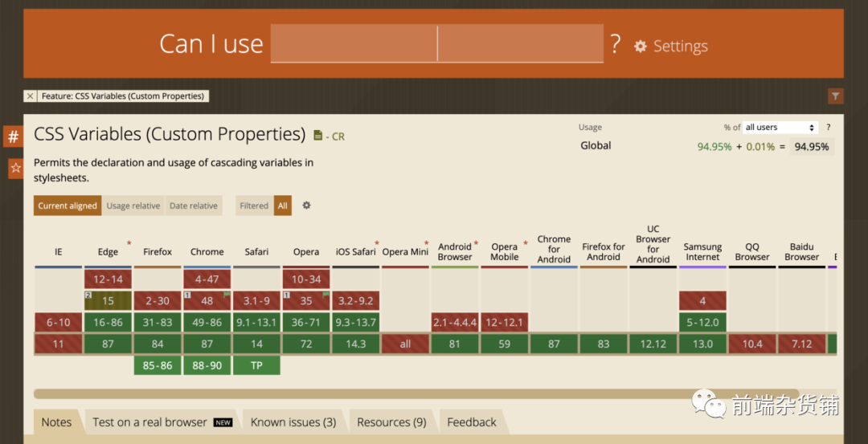The image size is (868, 444).
Task: Switch to Date relative view
Action: (x=194, y=206)
